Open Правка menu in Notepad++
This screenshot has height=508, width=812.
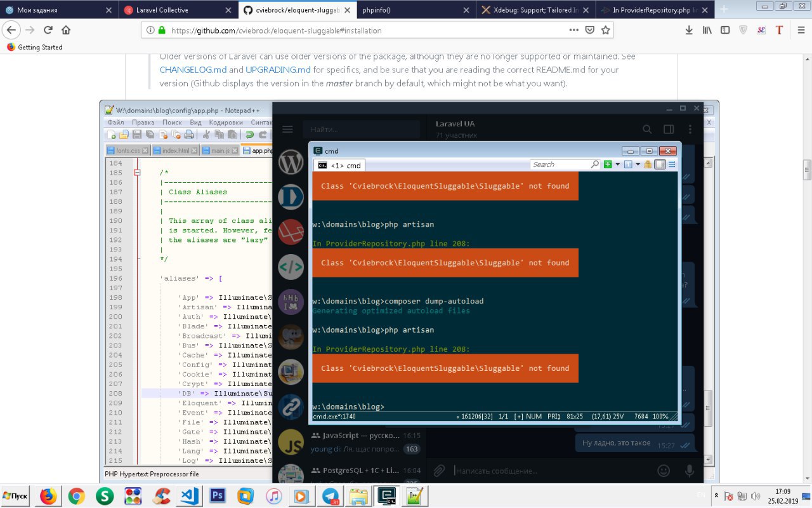click(143, 123)
